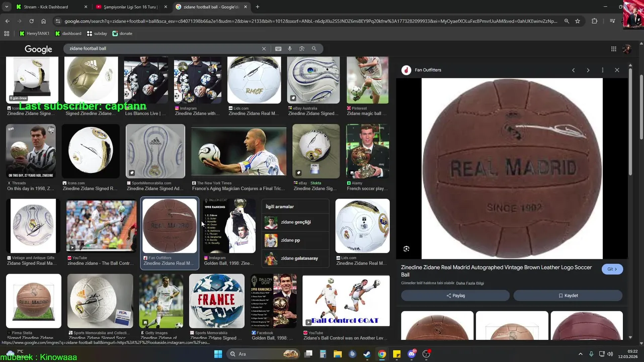Open the New York Times Zidane thumbnail

coord(238,151)
